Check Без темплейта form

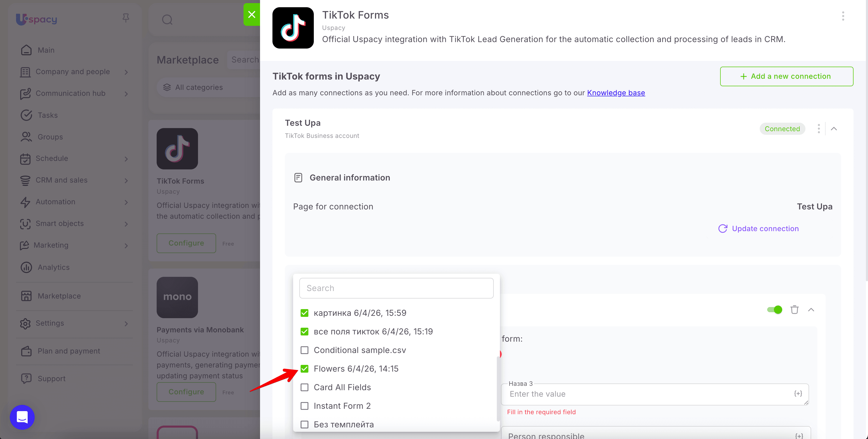[304, 424]
